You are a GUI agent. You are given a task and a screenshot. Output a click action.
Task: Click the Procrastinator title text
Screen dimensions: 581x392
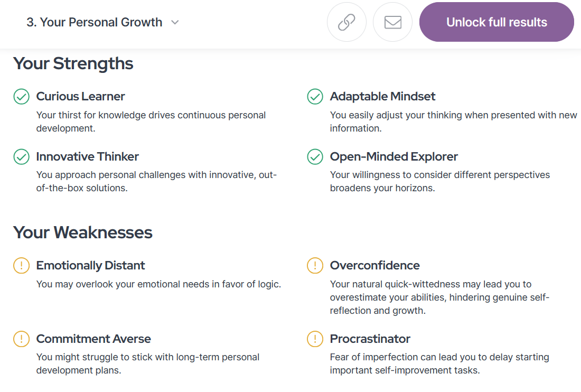pyautogui.click(x=370, y=339)
